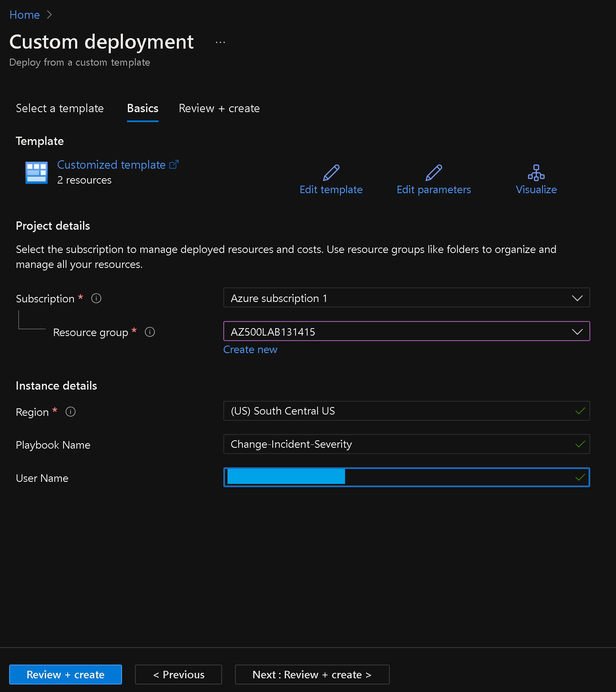Click the blue Review + create button
The height and width of the screenshot is (692, 616).
pos(66,675)
